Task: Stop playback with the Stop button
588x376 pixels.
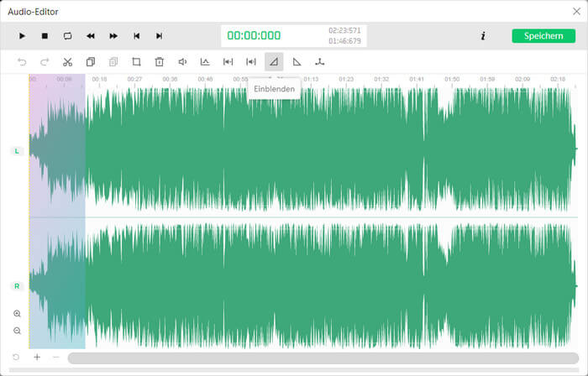Action: 45,36
